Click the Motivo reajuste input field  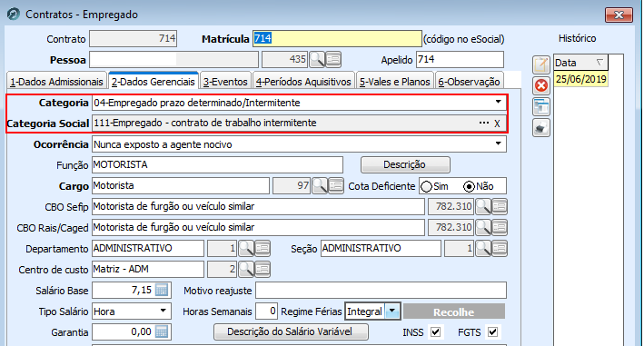click(x=381, y=291)
